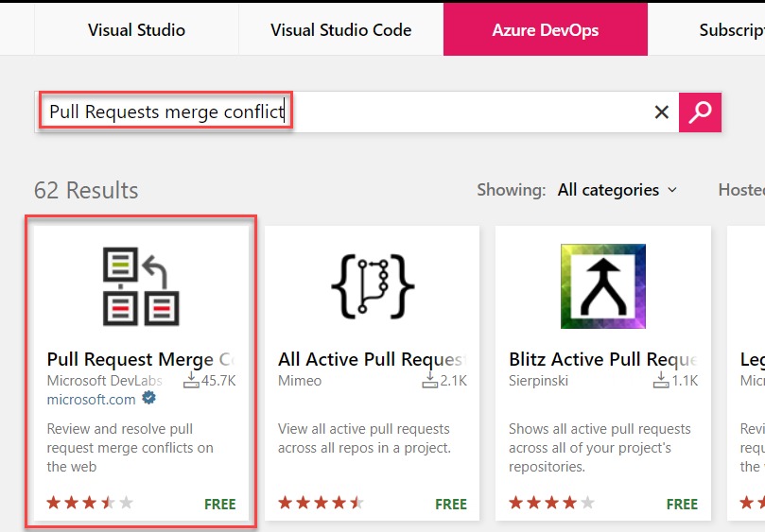
Task: Open the Pull Request Merge Conflict title link
Action: [x=141, y=359]
